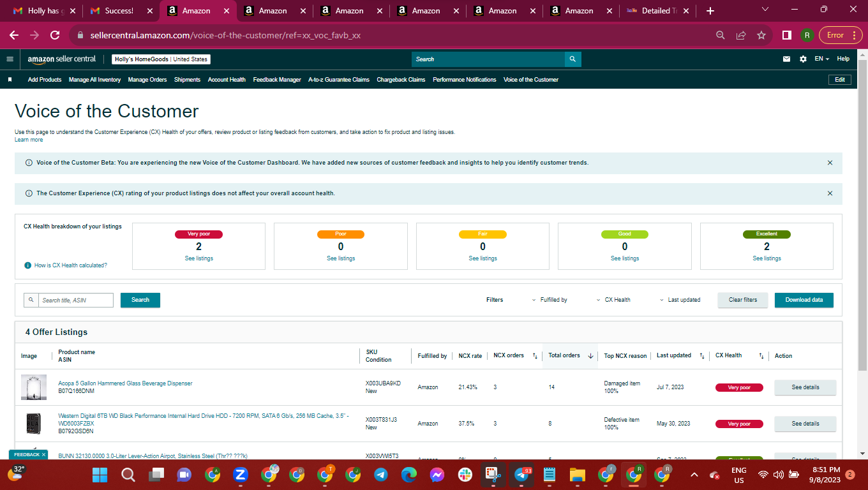Open the Chrome tab search chevron
868x490 pixels.
coord(765,10)
